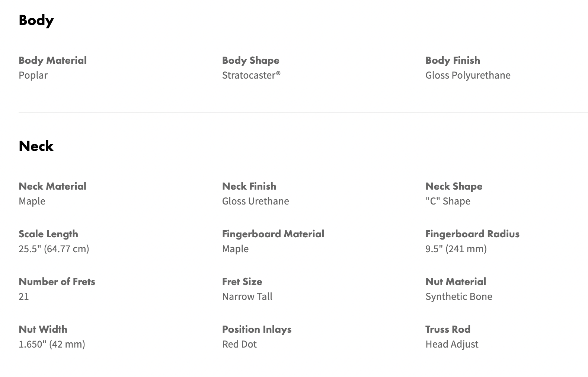
Task: Click the Synthetic Bone nut material value
Action: point(459,297)
